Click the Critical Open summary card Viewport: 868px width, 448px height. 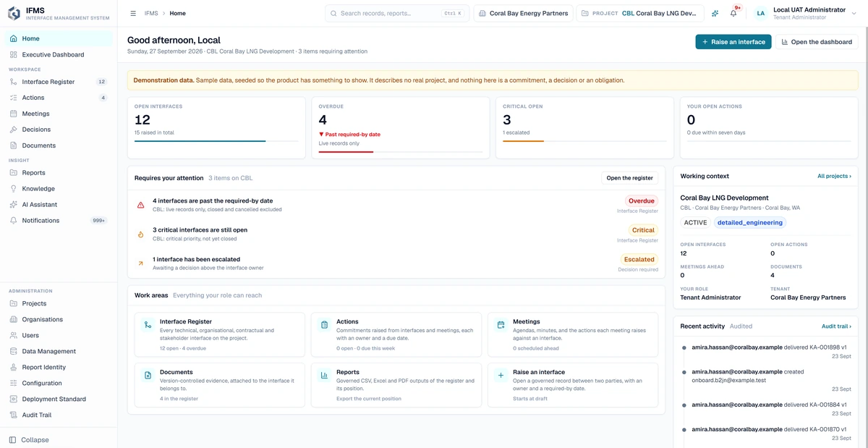[584, 128]
